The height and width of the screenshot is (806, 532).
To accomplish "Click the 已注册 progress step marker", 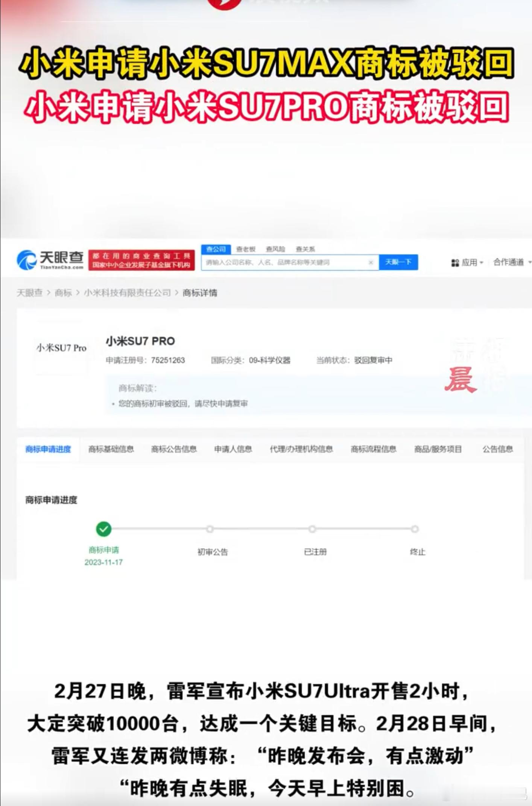I will pyautogui.click(x=312, y=529).
